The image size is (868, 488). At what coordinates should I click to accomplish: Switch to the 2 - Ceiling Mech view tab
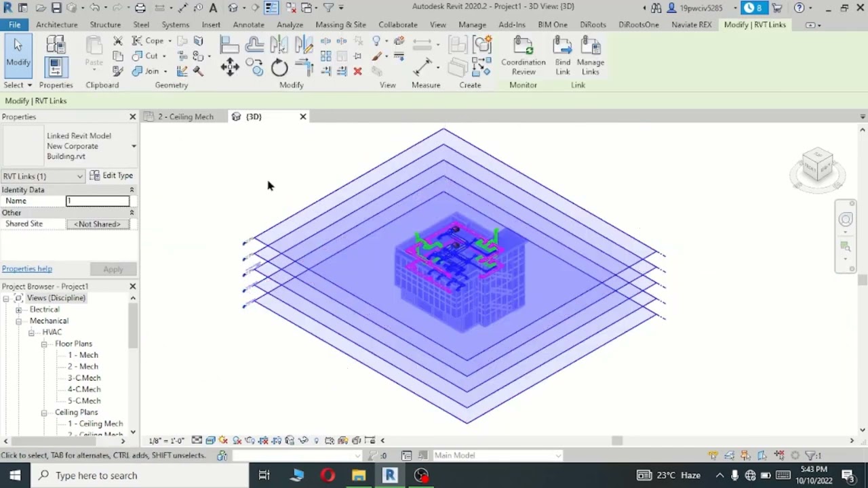point(186,117)
